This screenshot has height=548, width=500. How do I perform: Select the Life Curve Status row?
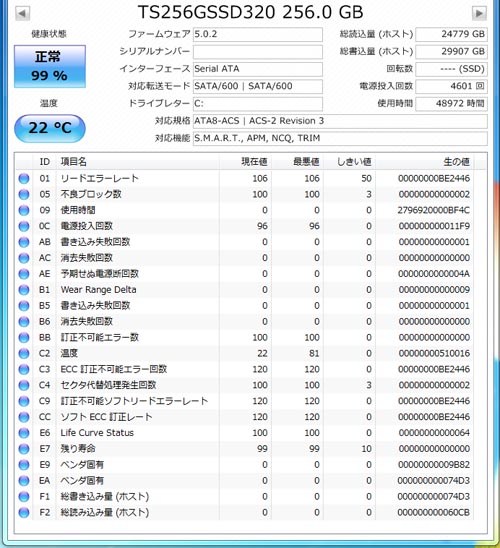point(251,433)
